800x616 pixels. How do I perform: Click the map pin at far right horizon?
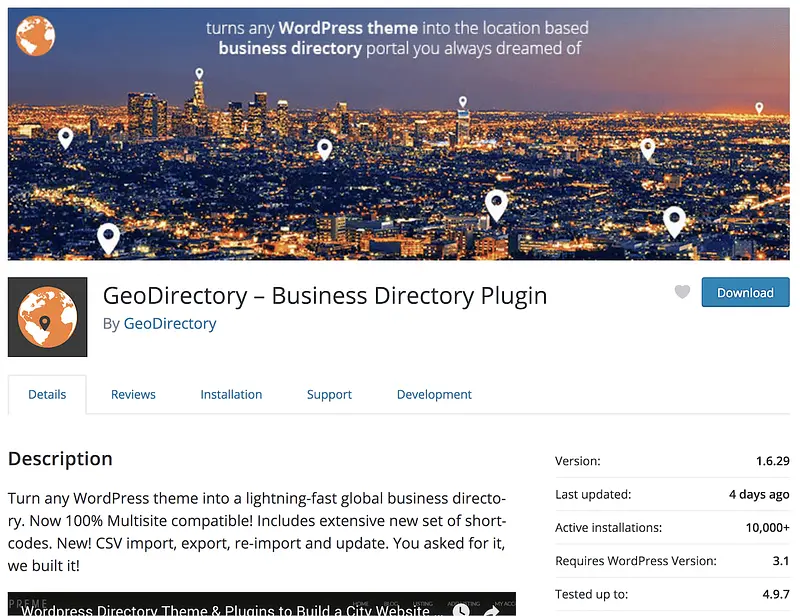tap(759, 108)
